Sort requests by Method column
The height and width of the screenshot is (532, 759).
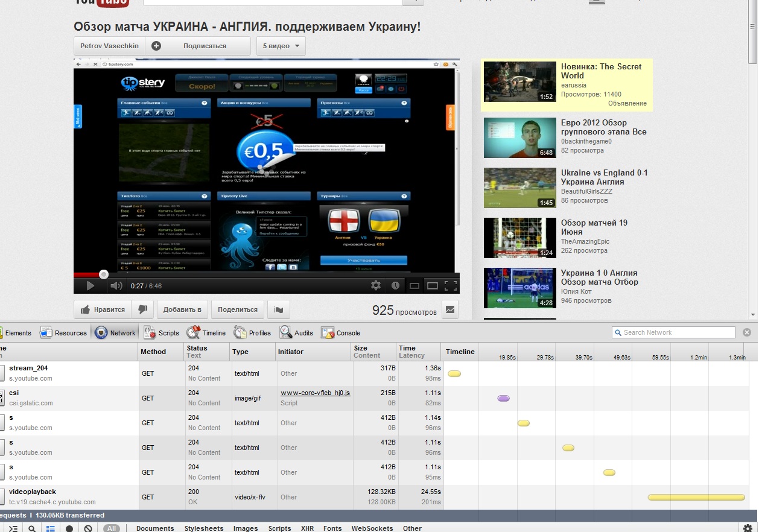[162, 352]
